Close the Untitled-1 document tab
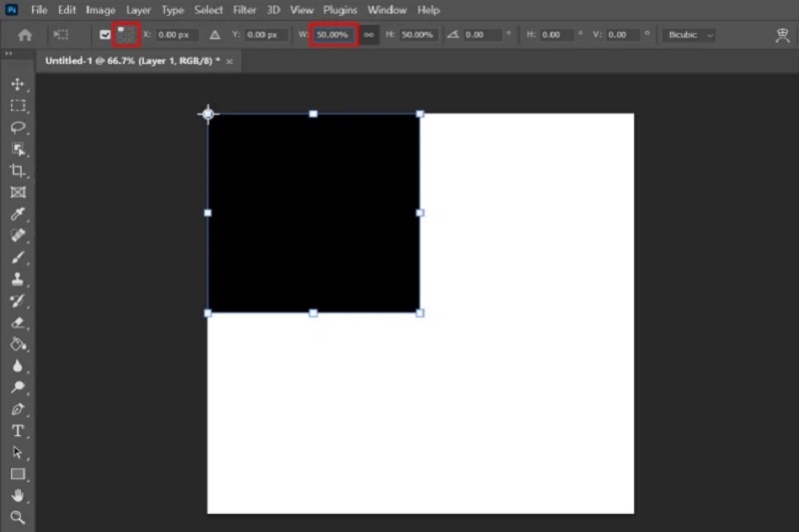799x532 pixels. click(230, 61)
